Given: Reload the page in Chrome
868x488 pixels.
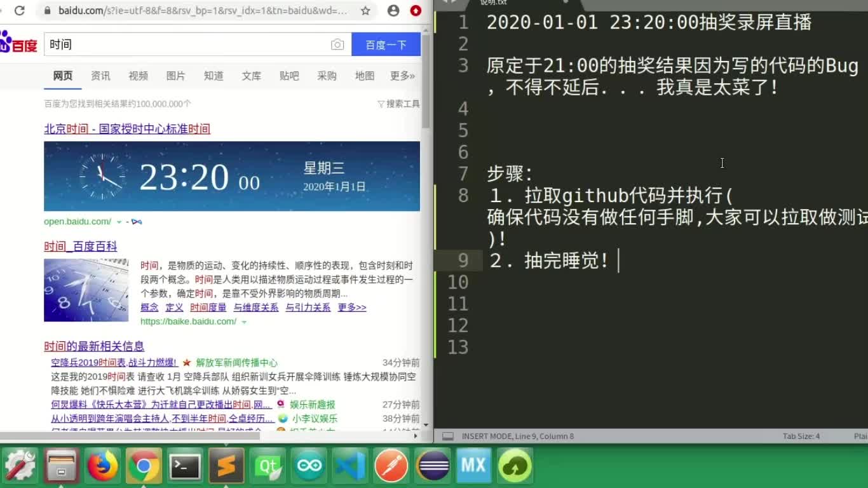Looking at the screenshot, I should tap(19, 11).
